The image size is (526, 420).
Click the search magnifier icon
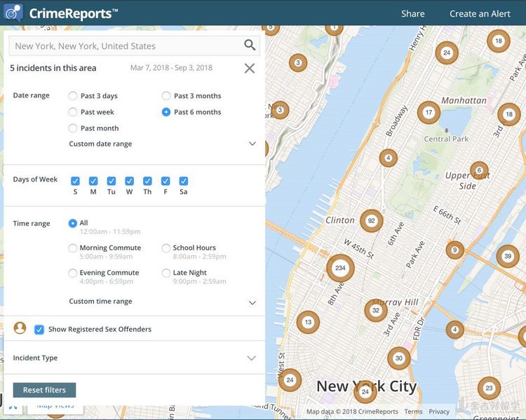[x=250, y=46]
